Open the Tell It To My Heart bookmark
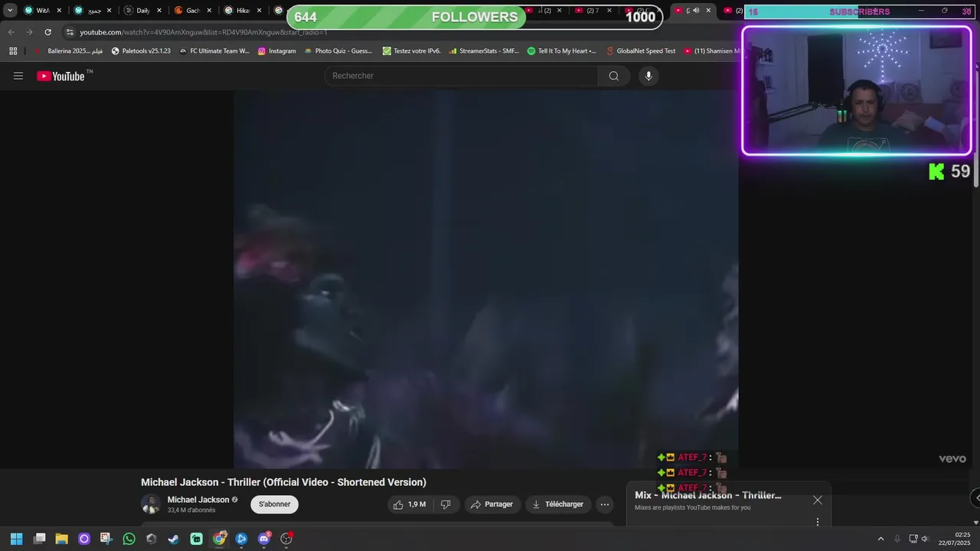Screen dimensions: 980x551 (x=561, y=51)
